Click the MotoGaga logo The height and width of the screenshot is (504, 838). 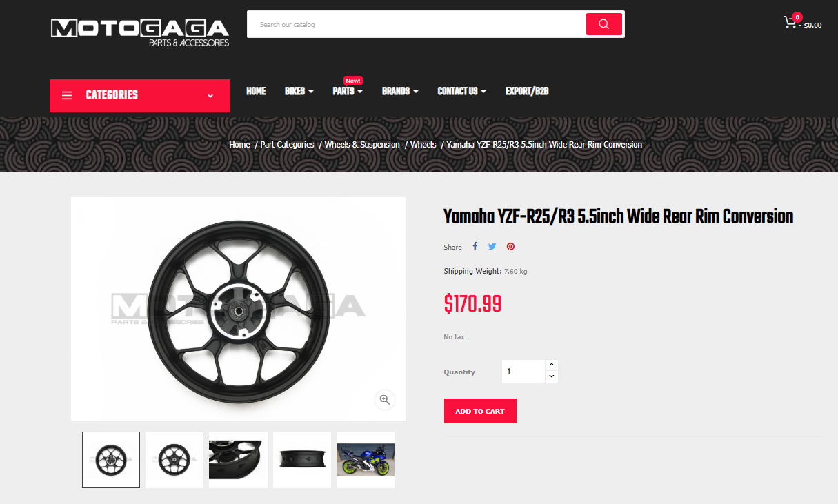pyautogui.click(x=139, y=32)
